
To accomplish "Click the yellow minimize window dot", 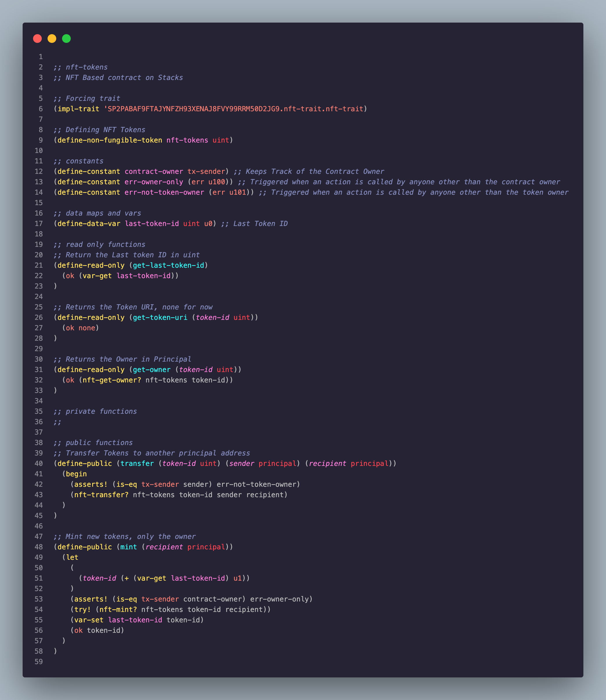I will tap(52, 39).
